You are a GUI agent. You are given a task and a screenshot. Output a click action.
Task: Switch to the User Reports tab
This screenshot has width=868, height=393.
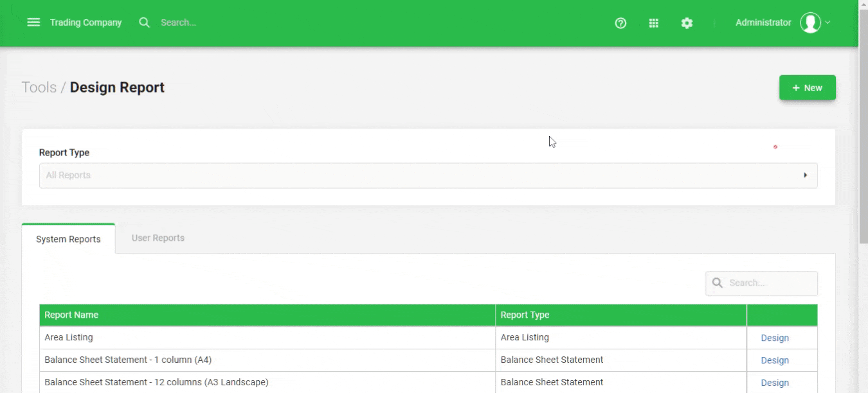click(158, 238)
